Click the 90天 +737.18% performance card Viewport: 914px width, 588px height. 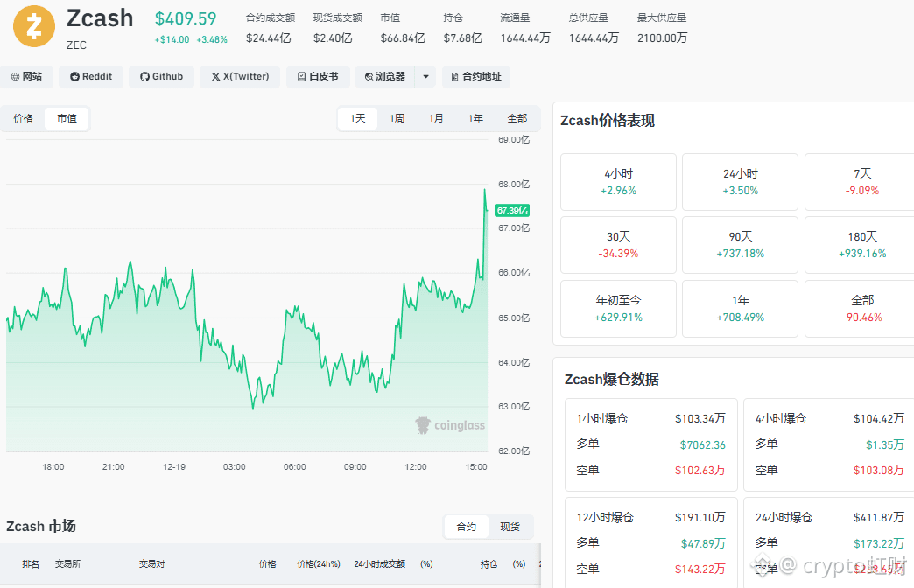741,245
